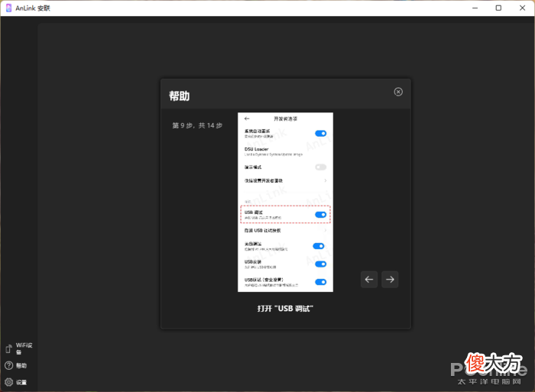Click the 快捷设置开发者图块 row chevron
The image size is (535, 392).
pos(326,180)
